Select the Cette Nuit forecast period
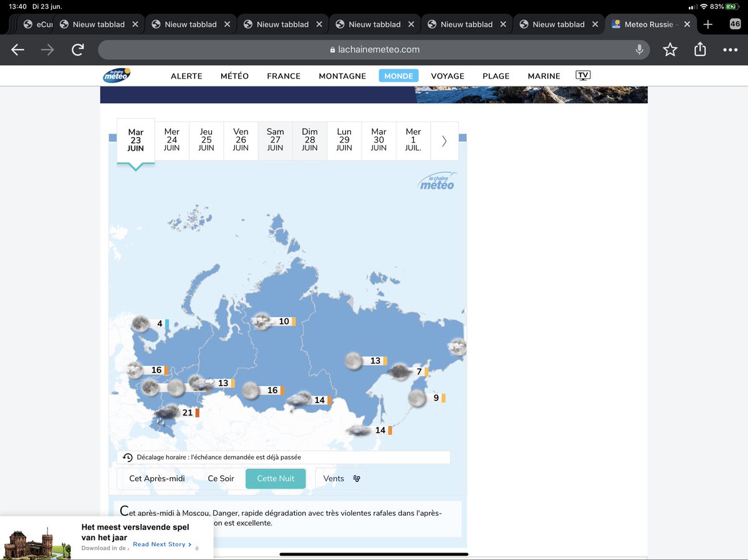The height and width of the screenshot is (560, 748). [x=276, y=478]
